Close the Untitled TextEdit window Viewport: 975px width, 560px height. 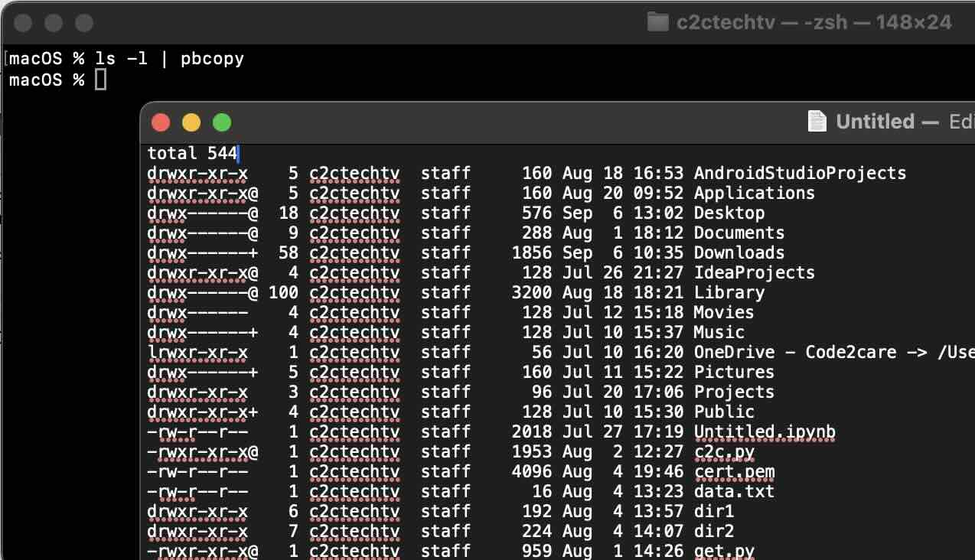161,122
